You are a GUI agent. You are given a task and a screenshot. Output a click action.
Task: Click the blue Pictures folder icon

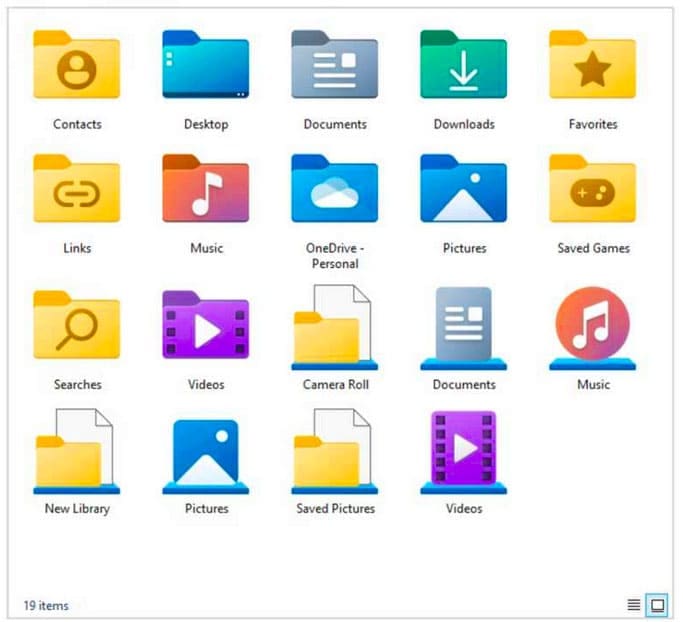[464, 190]
